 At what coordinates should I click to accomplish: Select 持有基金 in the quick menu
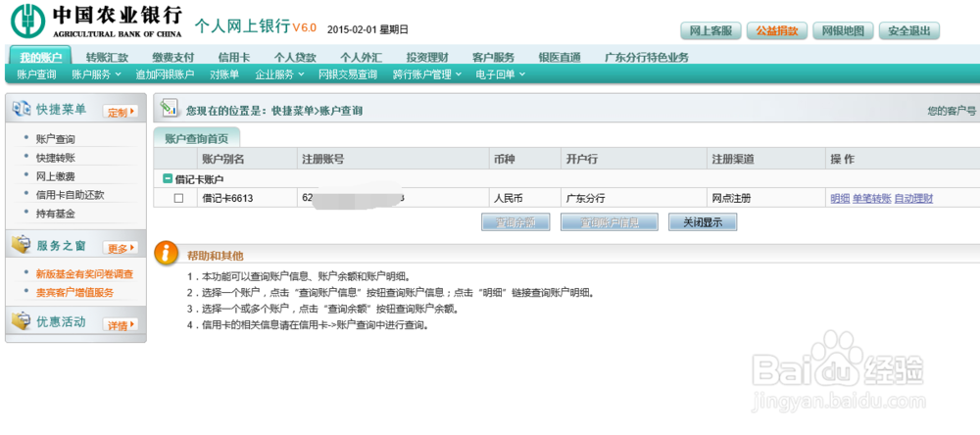56,214
